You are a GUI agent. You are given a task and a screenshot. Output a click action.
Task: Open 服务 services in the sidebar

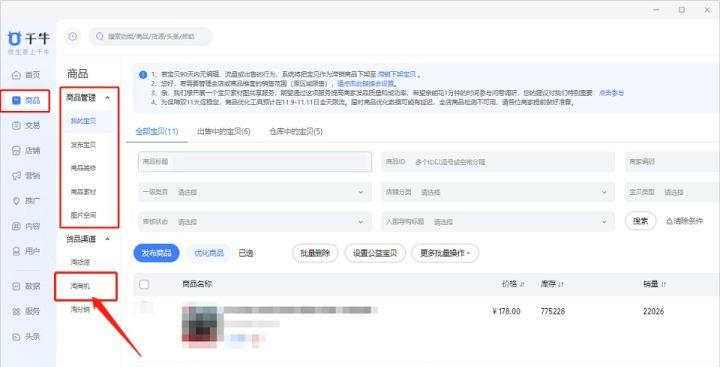click(x=26, y=311)
